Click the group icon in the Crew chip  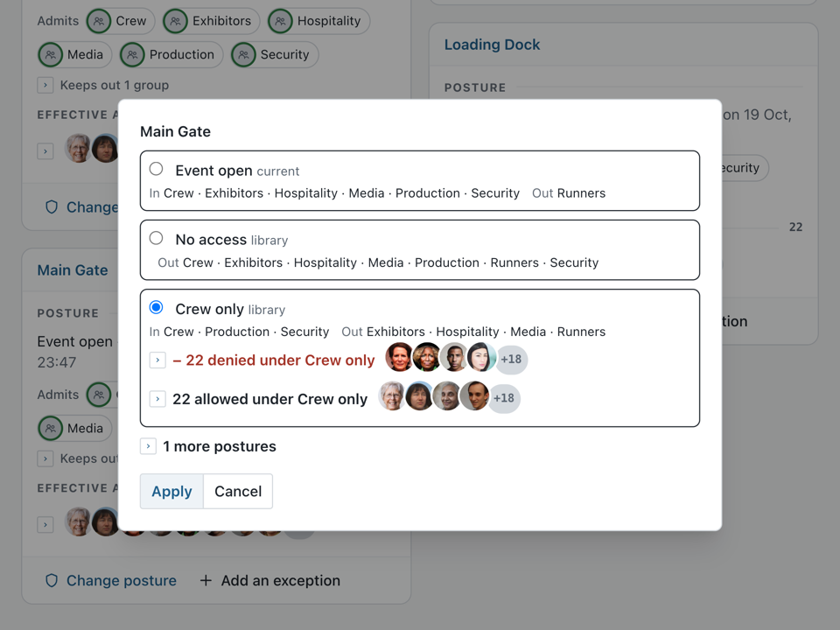point(99,21)
